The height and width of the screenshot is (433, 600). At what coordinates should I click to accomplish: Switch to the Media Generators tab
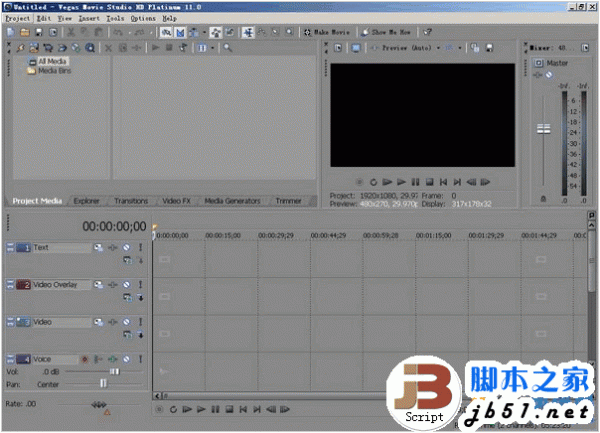(232, 201)
